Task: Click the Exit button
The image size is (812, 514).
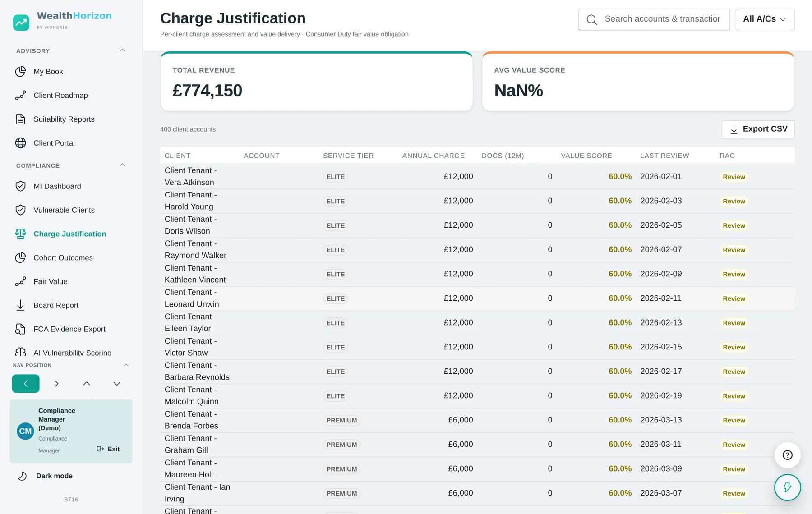Action: pos(108,449)
